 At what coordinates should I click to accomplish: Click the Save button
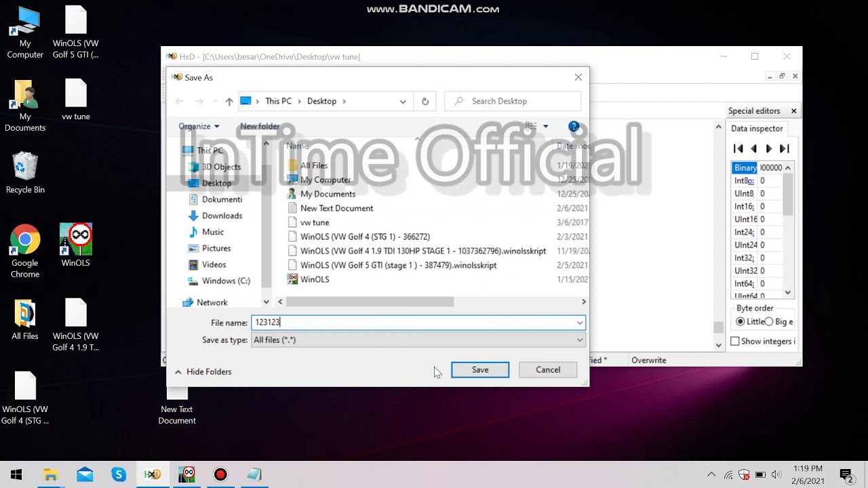pos(480,369)
